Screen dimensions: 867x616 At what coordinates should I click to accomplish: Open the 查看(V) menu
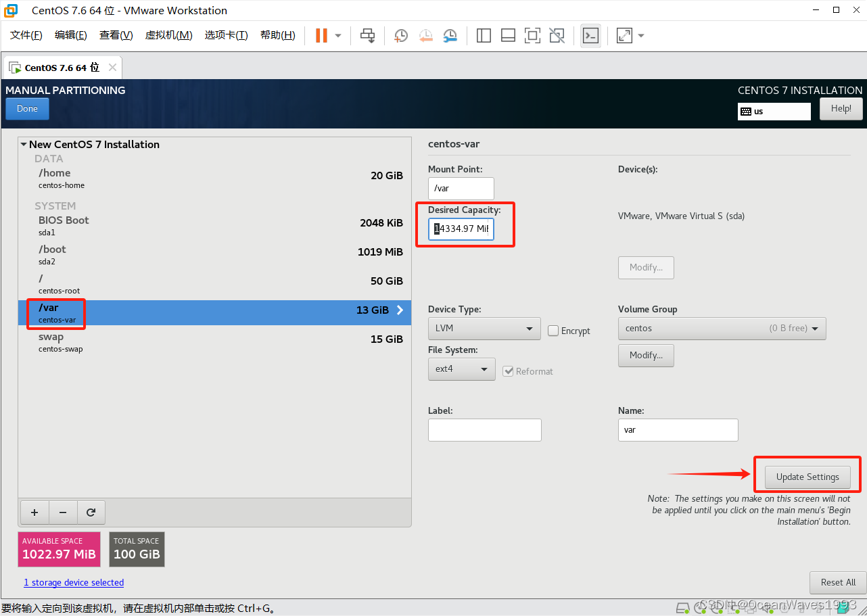coord(116,35)
